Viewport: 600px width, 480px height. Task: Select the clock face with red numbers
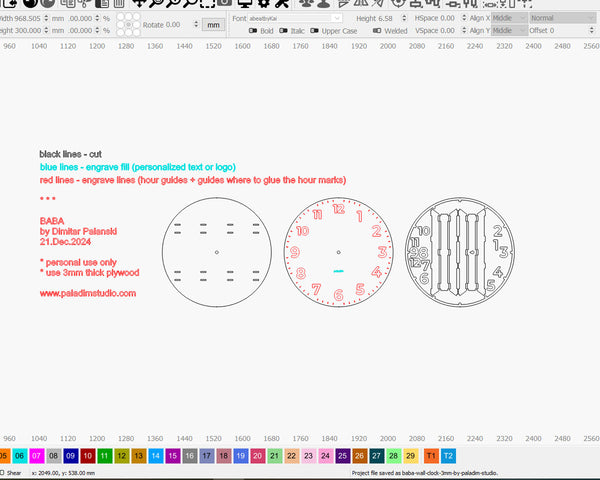point(339,252)
